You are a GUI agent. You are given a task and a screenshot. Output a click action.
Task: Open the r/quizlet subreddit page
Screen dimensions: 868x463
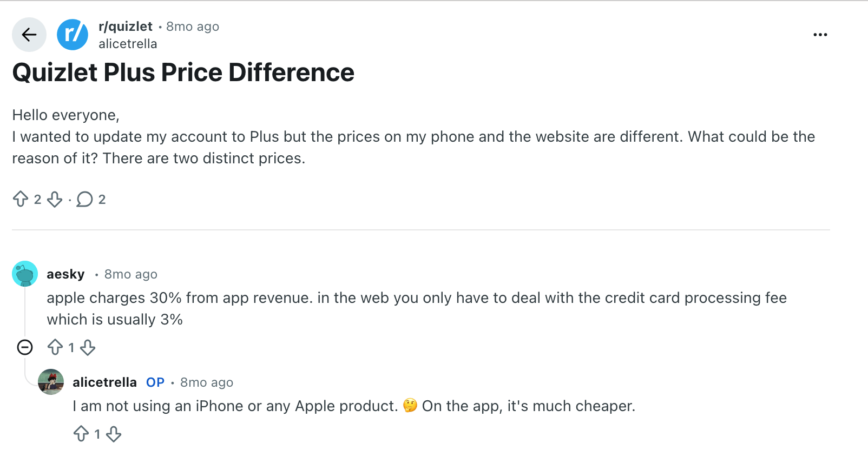pos(126,25)
